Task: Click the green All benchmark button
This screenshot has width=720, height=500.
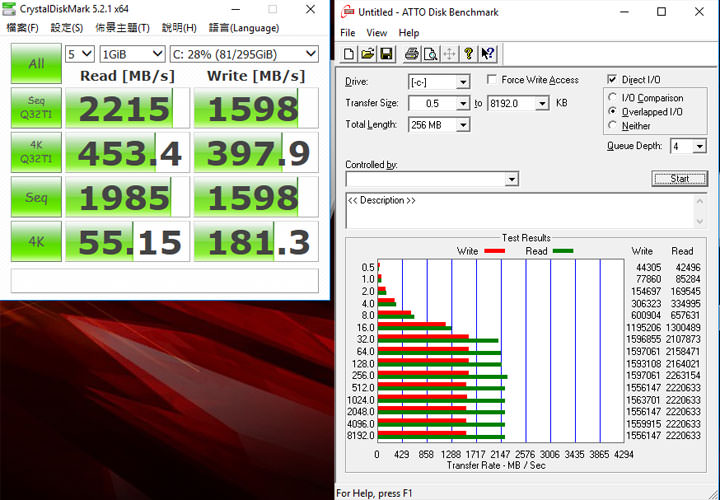Action: coord(36,64)
